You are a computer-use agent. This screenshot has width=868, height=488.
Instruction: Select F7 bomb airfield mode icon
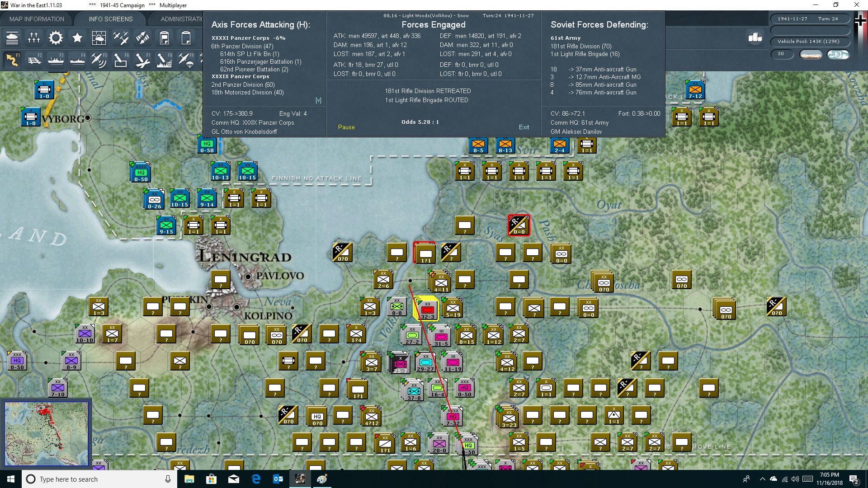pyautogui.click(x=142, y=60)
